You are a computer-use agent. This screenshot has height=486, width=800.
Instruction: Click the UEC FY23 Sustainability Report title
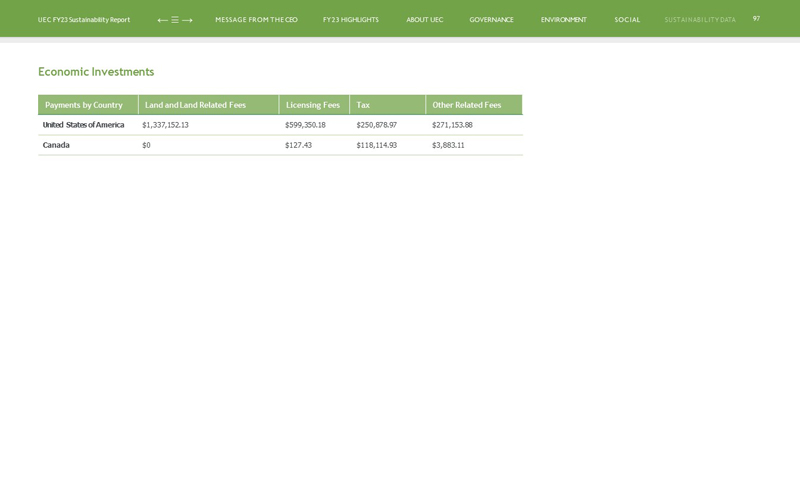point(84,20)
